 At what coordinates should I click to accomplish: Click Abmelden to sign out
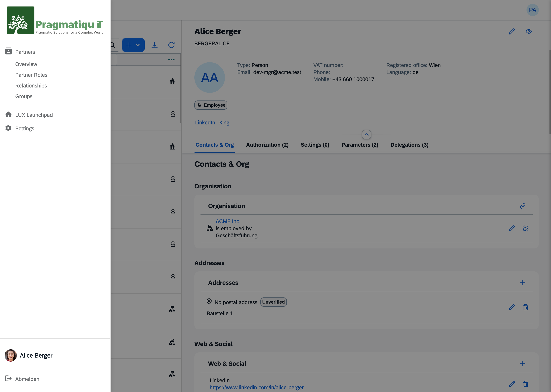point(27,379)
